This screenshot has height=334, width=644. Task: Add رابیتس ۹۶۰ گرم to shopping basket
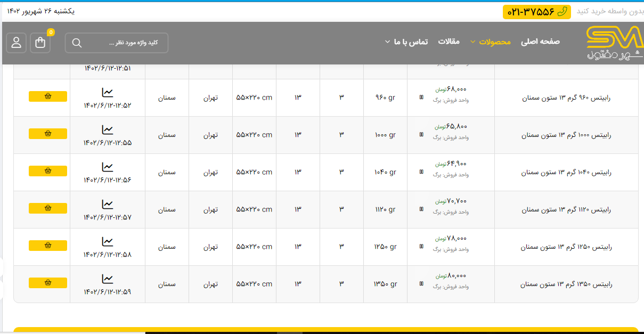point(48,96)
